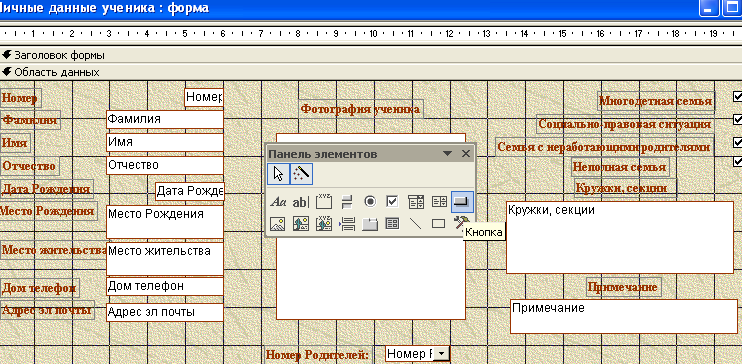Select the Многодетная семья label

tap(656, 101)
